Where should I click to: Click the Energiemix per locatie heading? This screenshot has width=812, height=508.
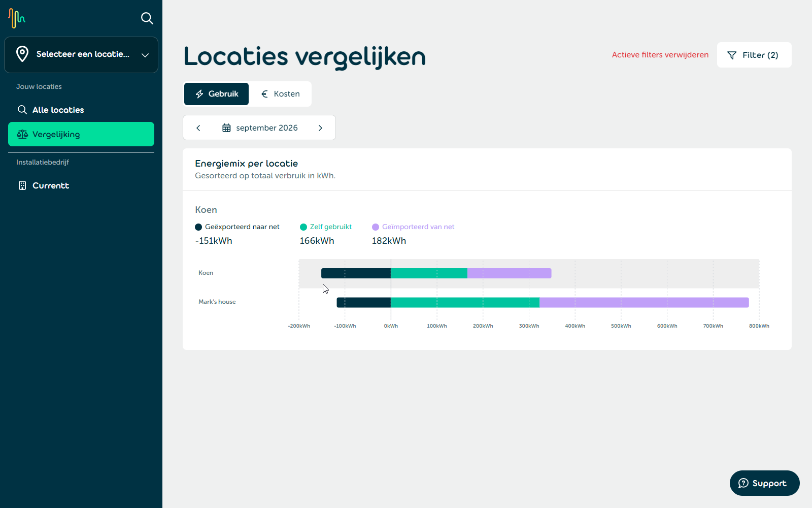coord(247,164)
